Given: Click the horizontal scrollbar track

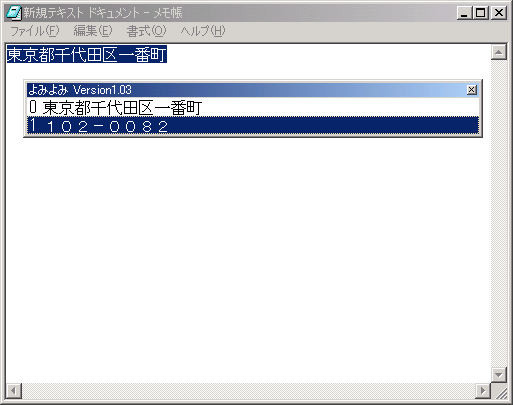Looking at the screenshot, I should 248,391.
